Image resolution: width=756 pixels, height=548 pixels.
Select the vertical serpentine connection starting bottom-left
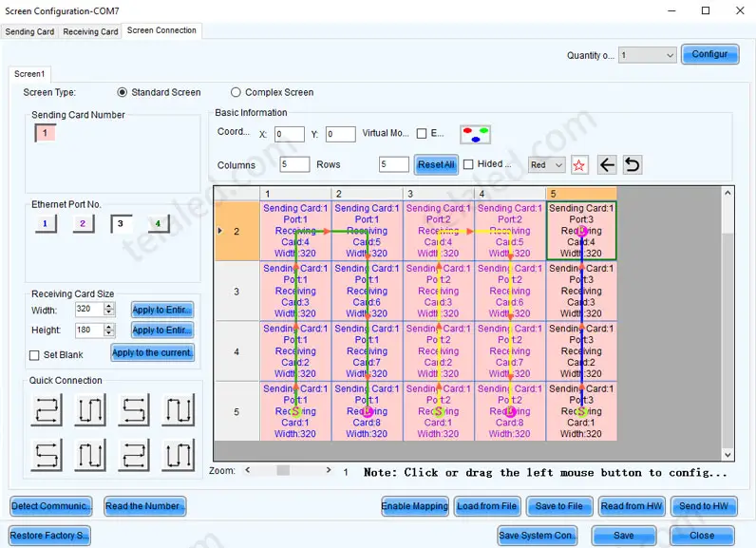coord(90,455)
